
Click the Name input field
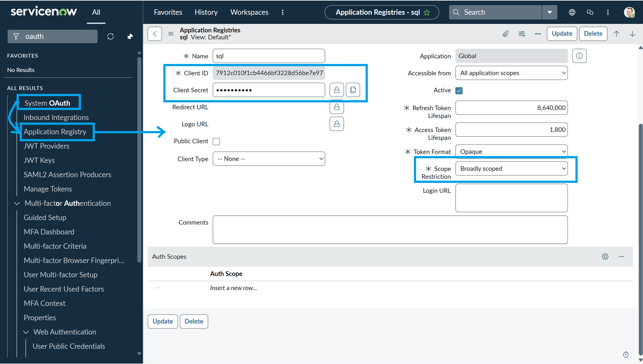tap(269, 56)
